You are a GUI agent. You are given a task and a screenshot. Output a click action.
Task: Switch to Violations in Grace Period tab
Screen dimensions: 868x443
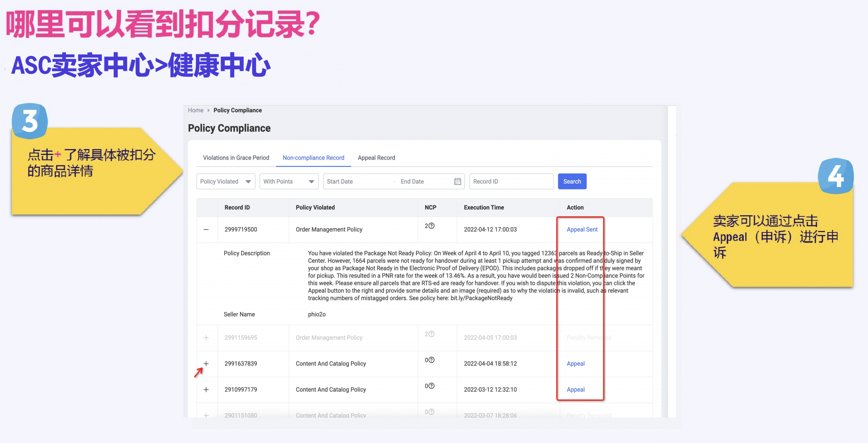click(x=236, y=158)
